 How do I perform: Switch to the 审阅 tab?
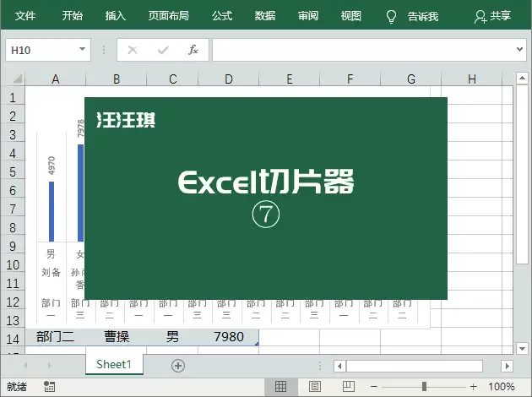[x=308, y=15]
